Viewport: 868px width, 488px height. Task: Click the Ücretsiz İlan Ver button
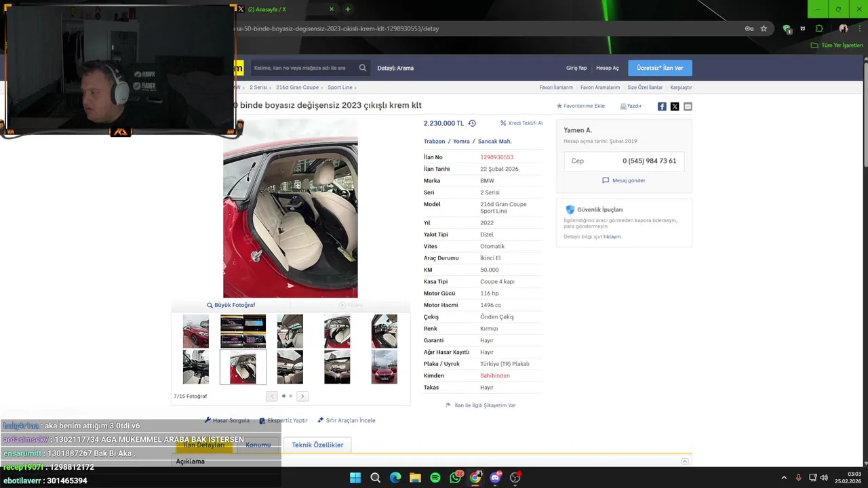coord(660,68)
